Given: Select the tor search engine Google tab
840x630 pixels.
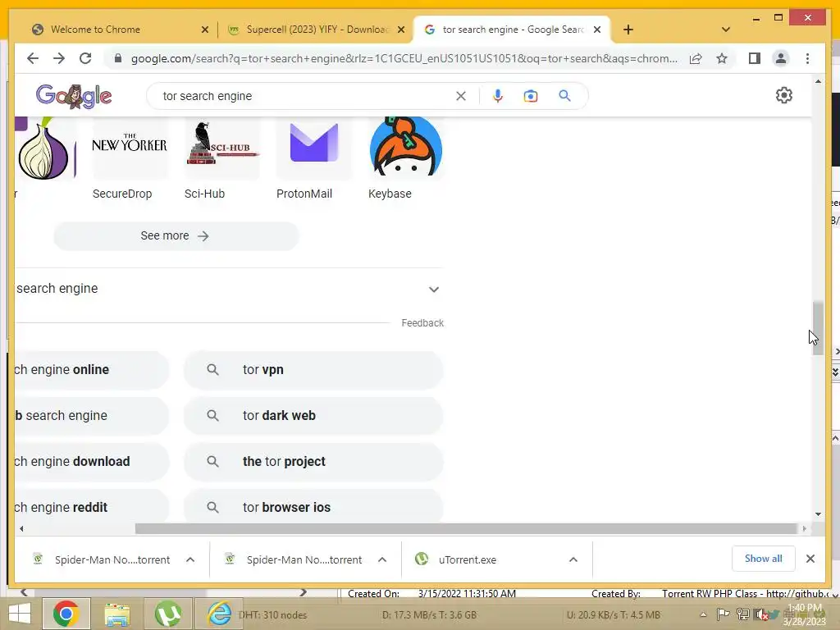Looking at the screenshot, I should (x=512, y=30).
